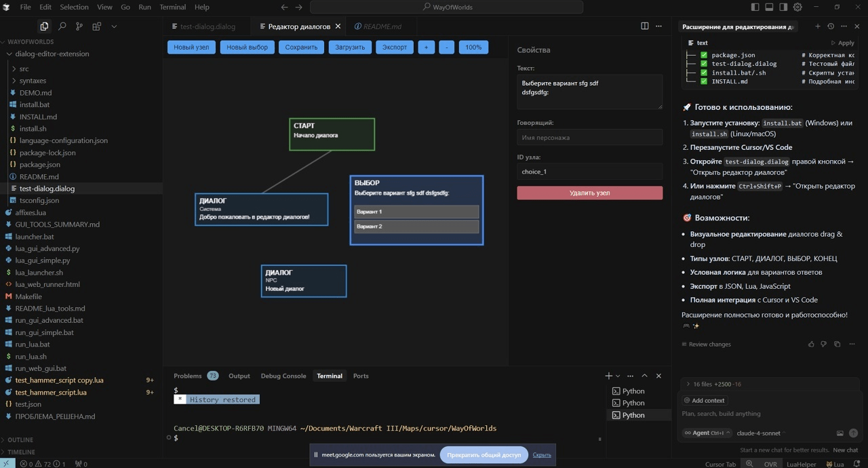Collapse the dialog-editor-extension folder
Viewport: 868px width, 468px height.
(81, 54)
